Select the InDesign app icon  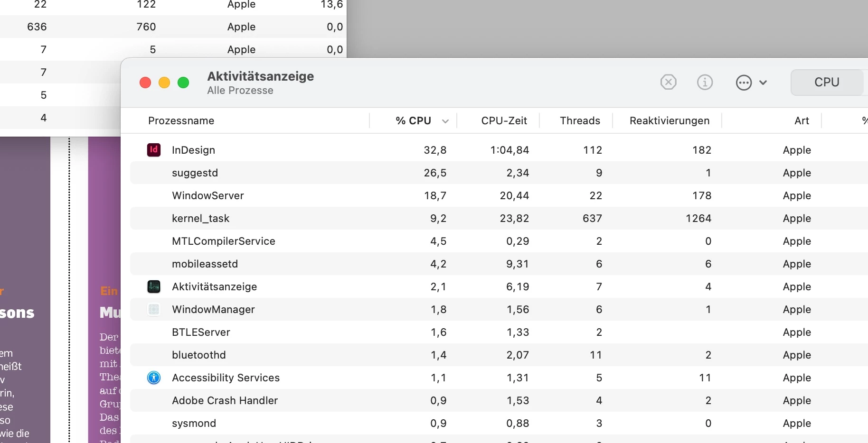pyautogui.click(x=154, y=150)
